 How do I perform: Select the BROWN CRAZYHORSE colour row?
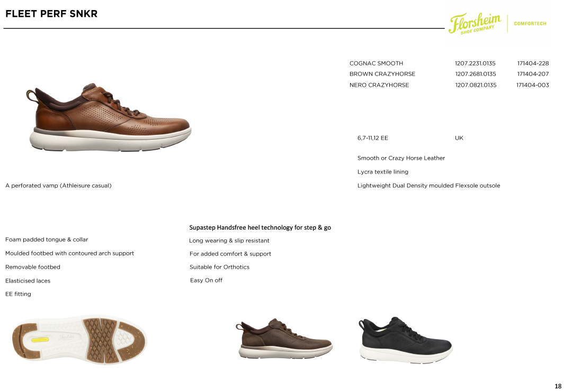(449, 74)
